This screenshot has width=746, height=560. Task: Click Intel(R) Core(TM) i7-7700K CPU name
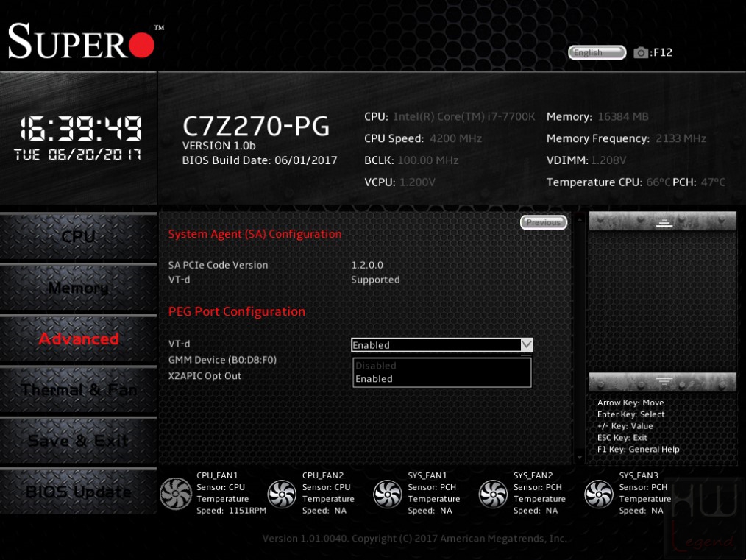click(464, 116)
